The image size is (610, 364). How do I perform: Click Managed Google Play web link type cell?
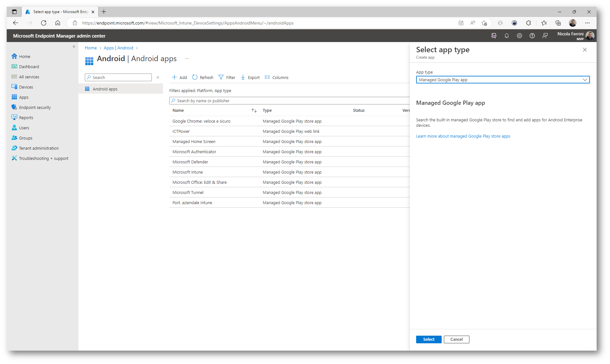point(291,131)
